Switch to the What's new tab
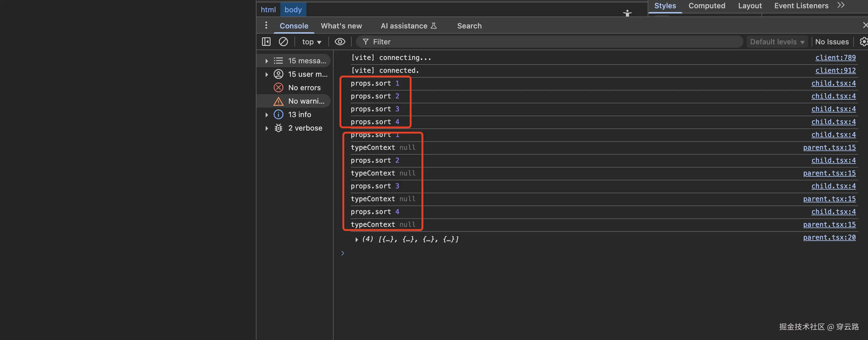The image size is (868, 340). 341,26
